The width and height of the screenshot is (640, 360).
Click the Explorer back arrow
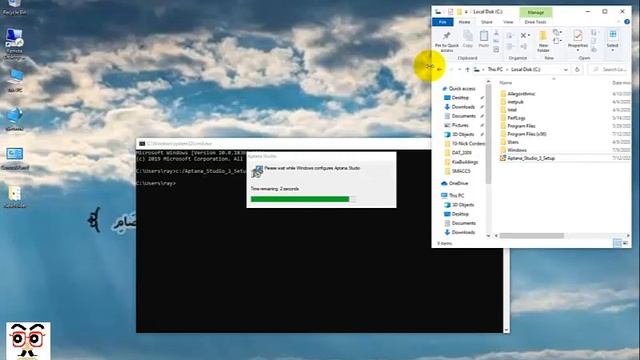coord(440,69)
